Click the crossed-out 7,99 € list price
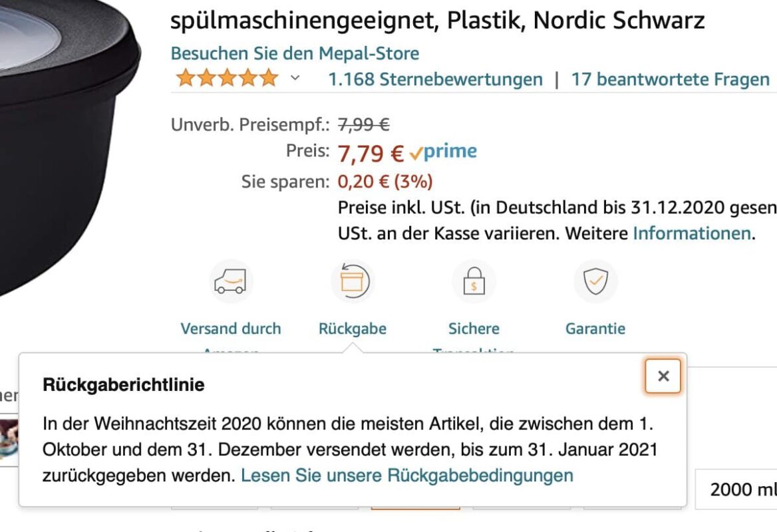 364,123
